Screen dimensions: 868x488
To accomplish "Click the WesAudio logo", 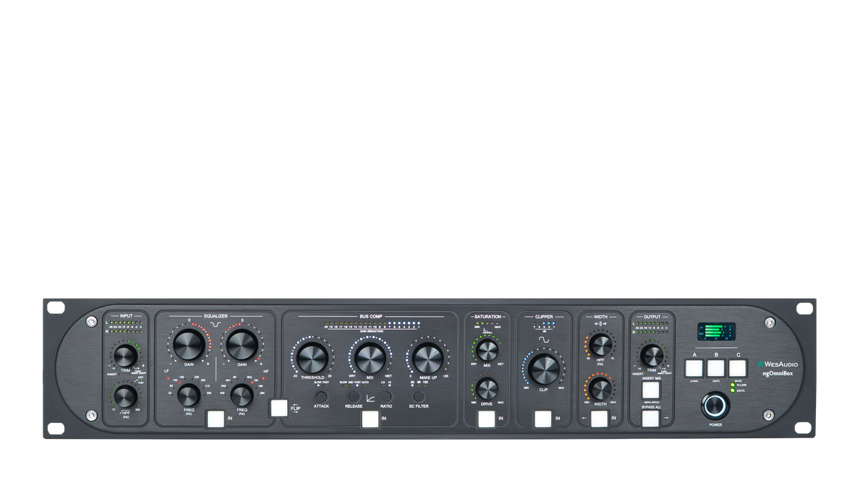I will point(778,364).
